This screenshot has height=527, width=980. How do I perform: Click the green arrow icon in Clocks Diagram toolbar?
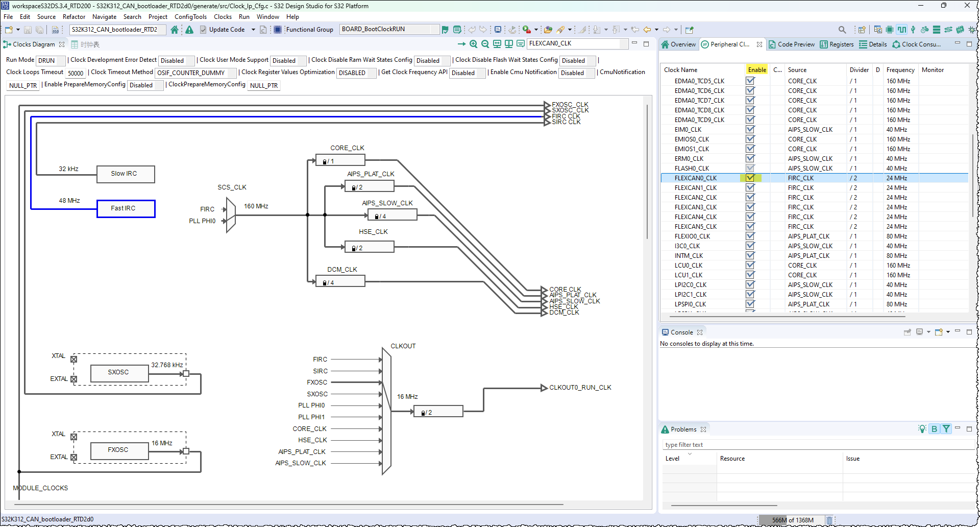(461, 44)
